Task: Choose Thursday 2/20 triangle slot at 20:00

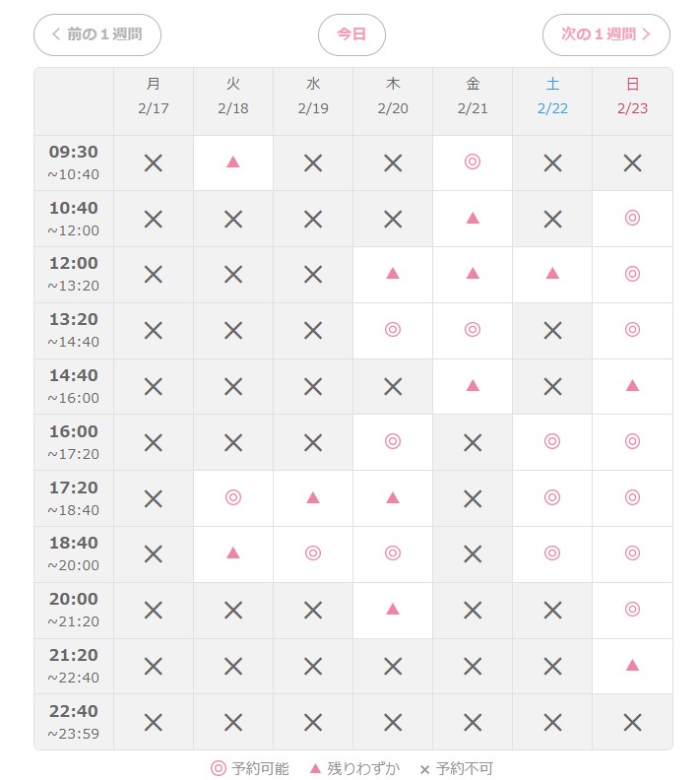Action: pos(393,611)
